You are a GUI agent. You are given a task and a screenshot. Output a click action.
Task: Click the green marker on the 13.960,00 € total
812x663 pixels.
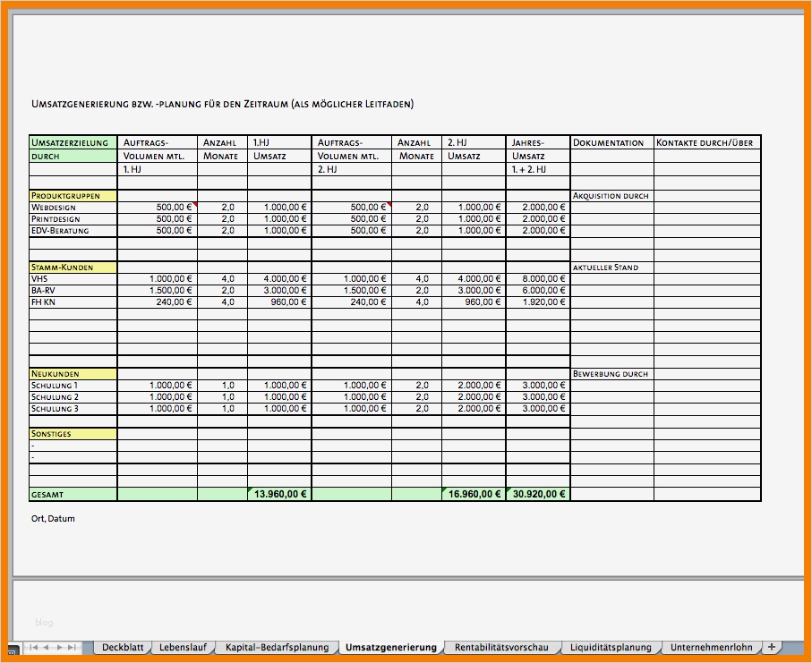[x=252, y=490]
